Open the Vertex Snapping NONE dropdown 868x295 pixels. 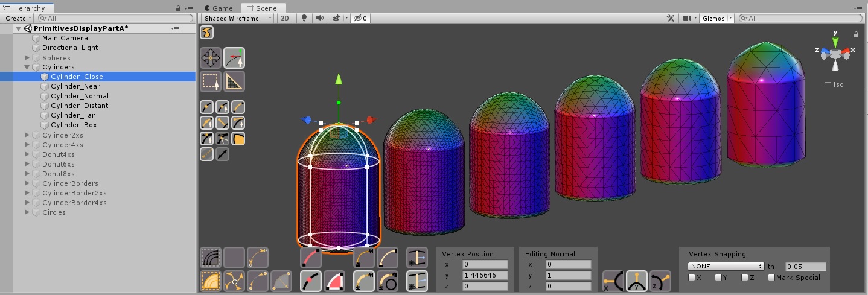(726, 266)
